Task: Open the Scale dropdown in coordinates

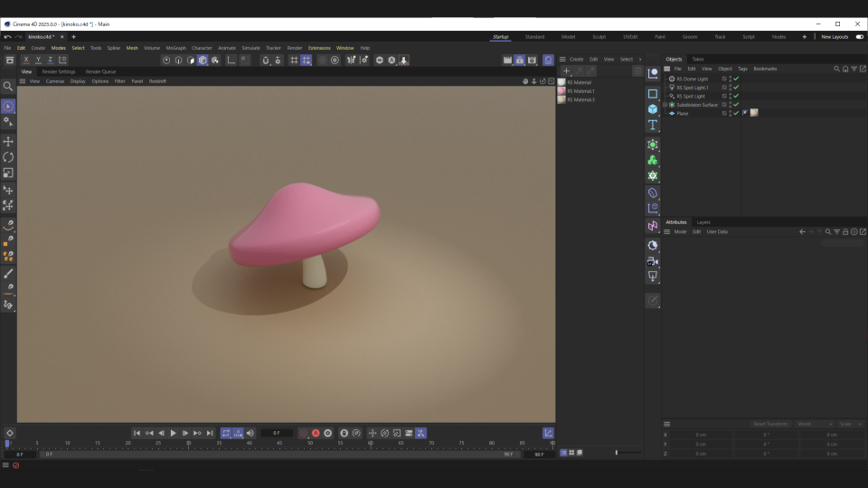Action: point(851,424)
